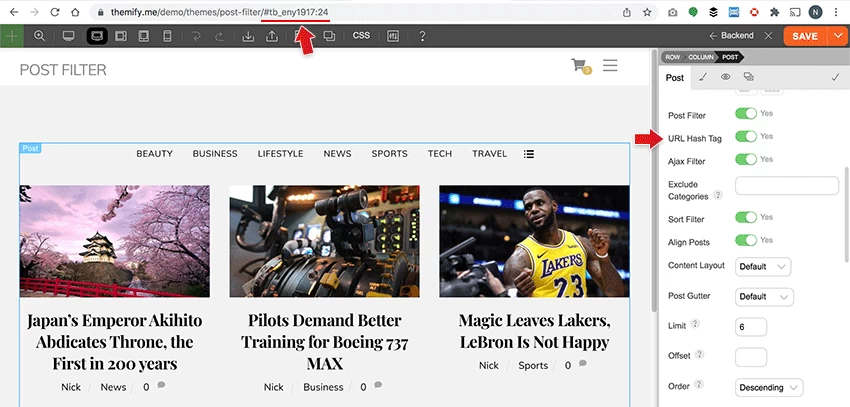Open the builder help question mark

click(x=422, y=36)
